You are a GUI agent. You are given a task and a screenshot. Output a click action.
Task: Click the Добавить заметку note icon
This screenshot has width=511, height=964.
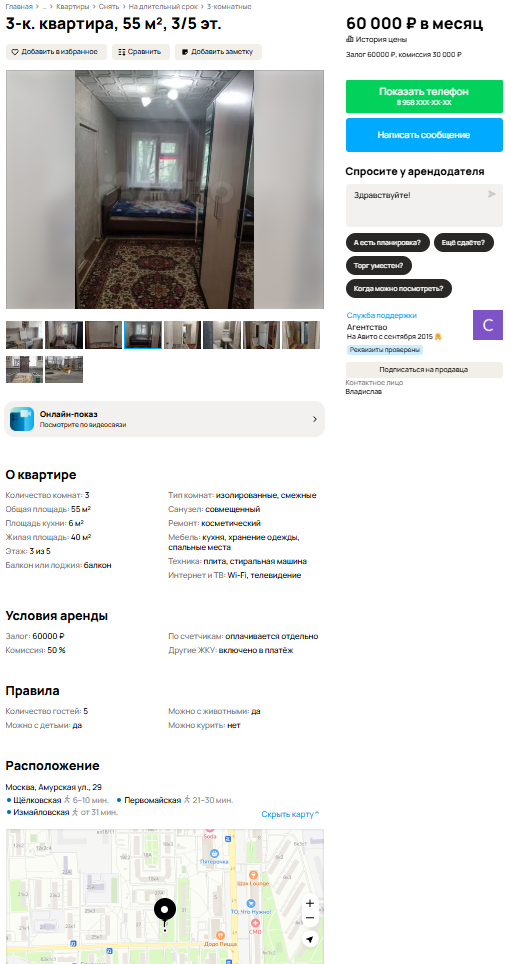[184, 52]
